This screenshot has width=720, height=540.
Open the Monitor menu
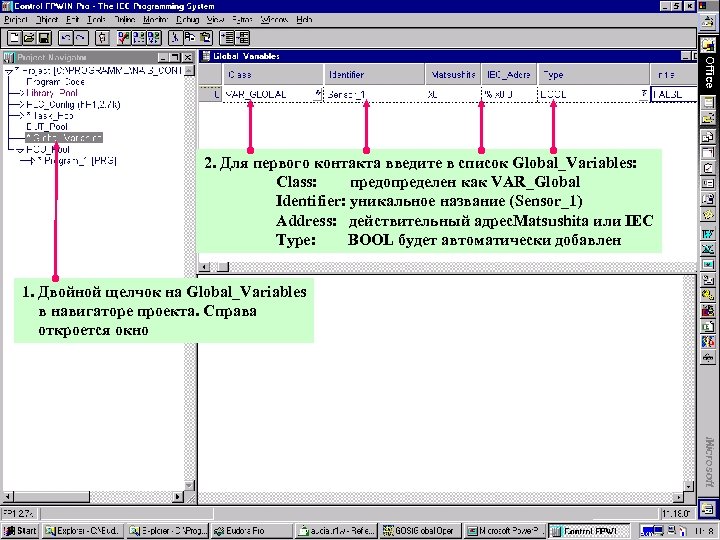tap(155, 20)
